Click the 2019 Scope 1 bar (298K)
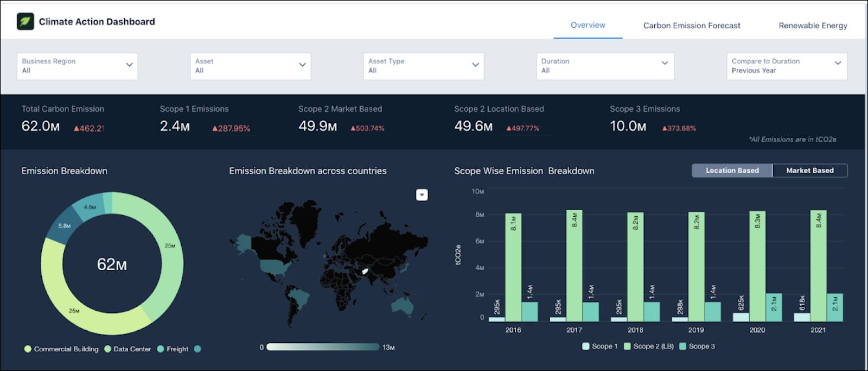The width and height of the screenshot is (868, 371). point(680,319)
